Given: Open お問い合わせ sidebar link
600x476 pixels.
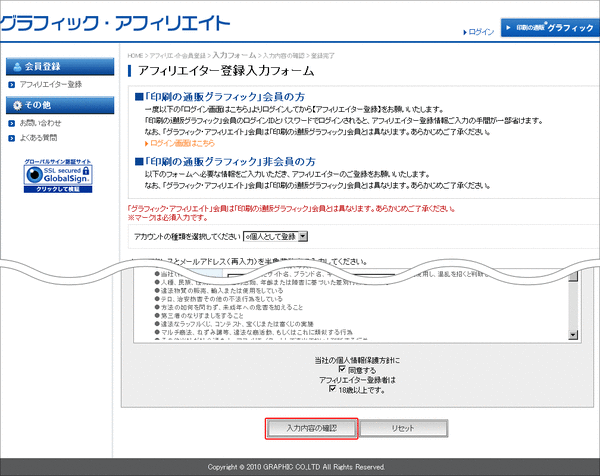Looking at the screenshot, I should (40, 123).
